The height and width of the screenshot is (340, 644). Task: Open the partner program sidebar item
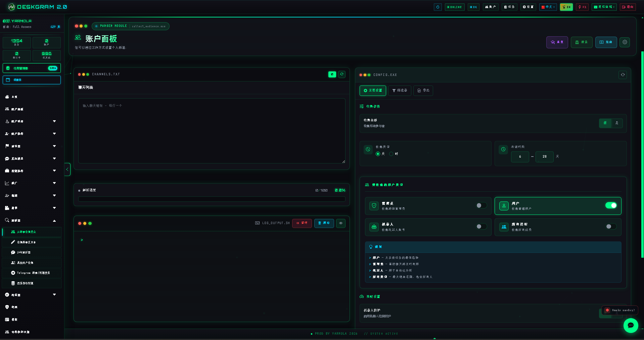(32, 332)
